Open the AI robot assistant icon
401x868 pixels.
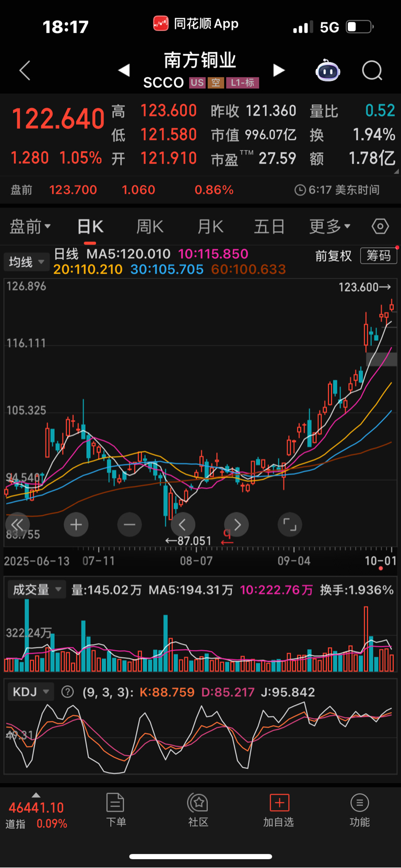pyautogui.click(x=328, y=70)
